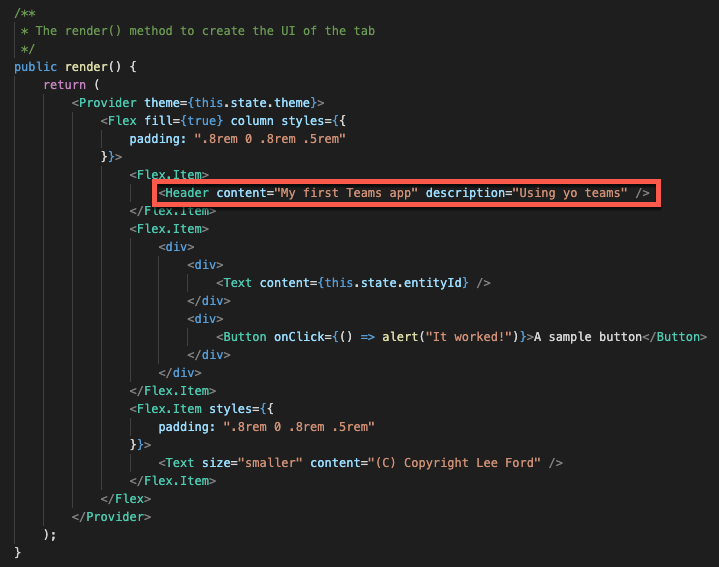Screen dimensions: 719x567
Task: Click the "onClick" attribute
Action: [299, 337]
